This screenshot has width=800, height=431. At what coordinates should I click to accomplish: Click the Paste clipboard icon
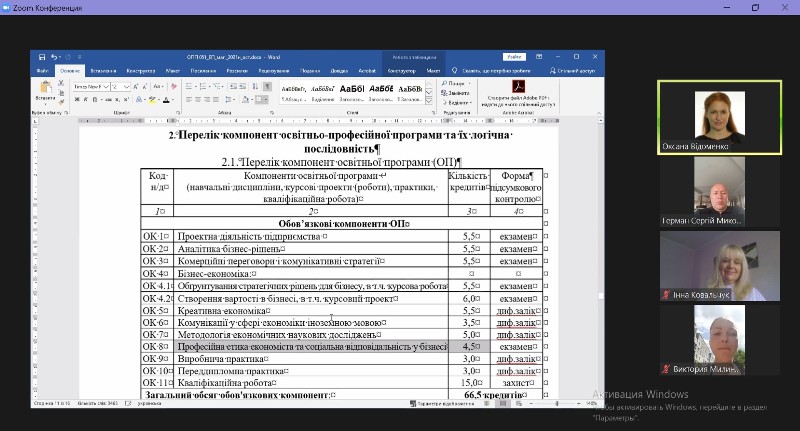tap(46, 87)
